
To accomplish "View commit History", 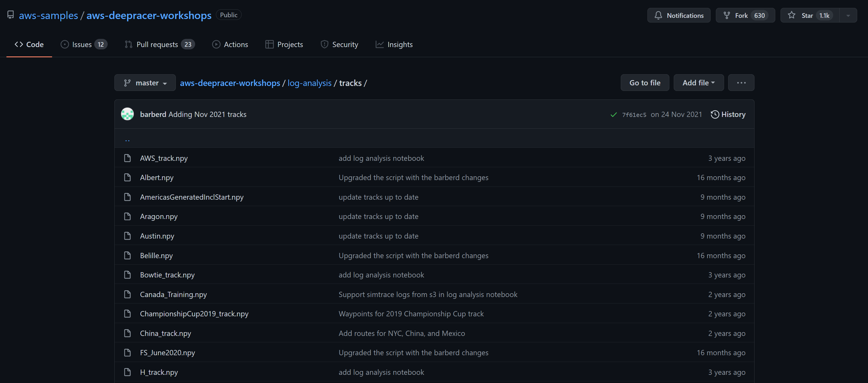I will (x=728, y=115).
